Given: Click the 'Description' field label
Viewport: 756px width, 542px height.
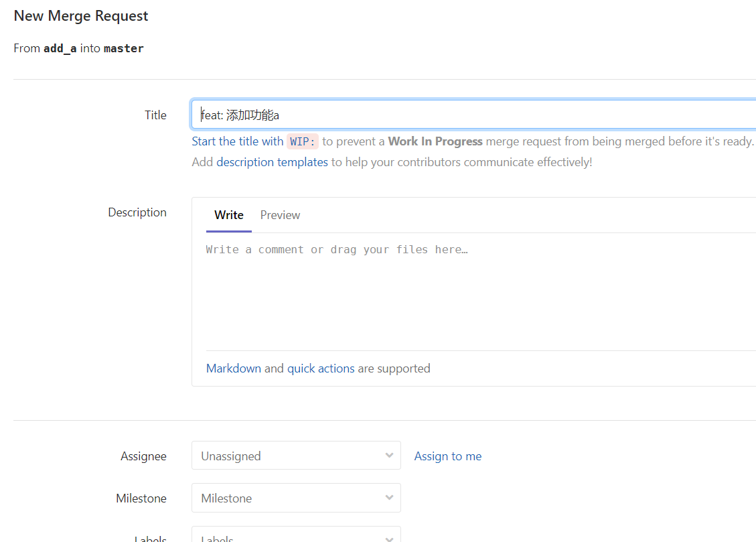Looking at the screenshot, I should [x=137, y=212].
